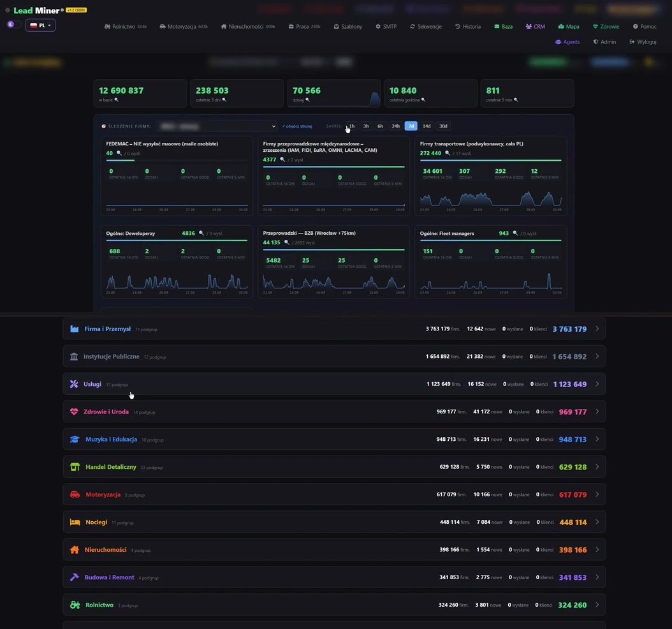Click the Zdrowie i Uroda heart icon
Image resolution: width=672 pixels, height=629 pixels.
[x=74, y=411]
